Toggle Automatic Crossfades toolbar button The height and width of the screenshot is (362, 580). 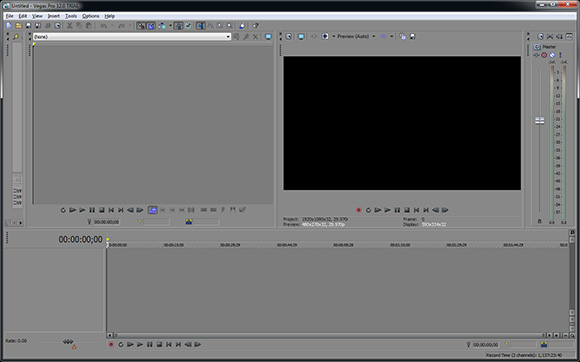coord(151,26)
